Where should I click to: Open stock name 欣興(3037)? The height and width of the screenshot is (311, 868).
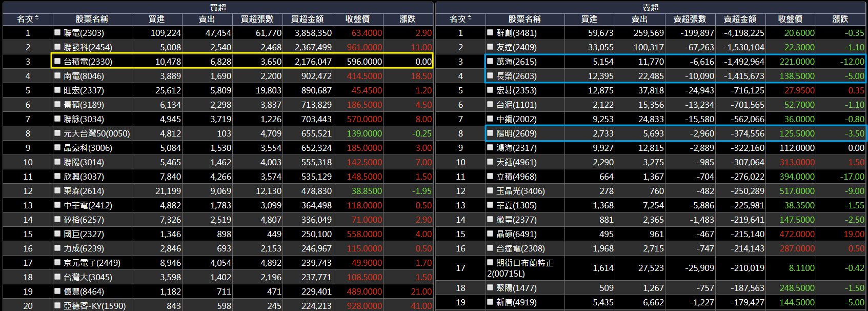coord(84,177)
